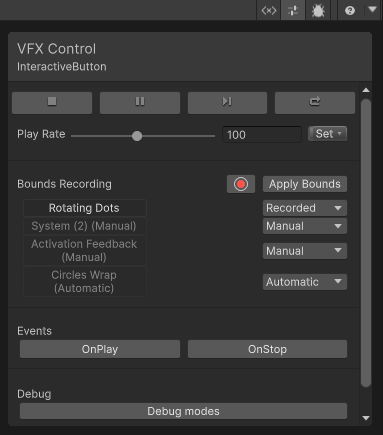Image resolution: width=383 pixels, height=435 pixels.
Task: Click the Apply Bounds button
Action: tap(305, 184)
